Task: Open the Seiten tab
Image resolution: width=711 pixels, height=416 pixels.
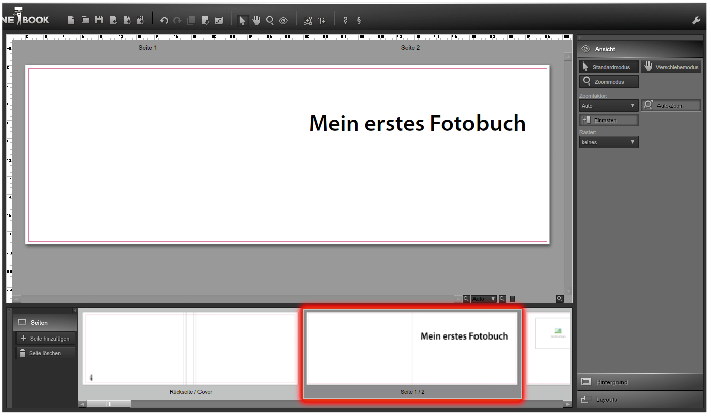Action: pos(44,323)
